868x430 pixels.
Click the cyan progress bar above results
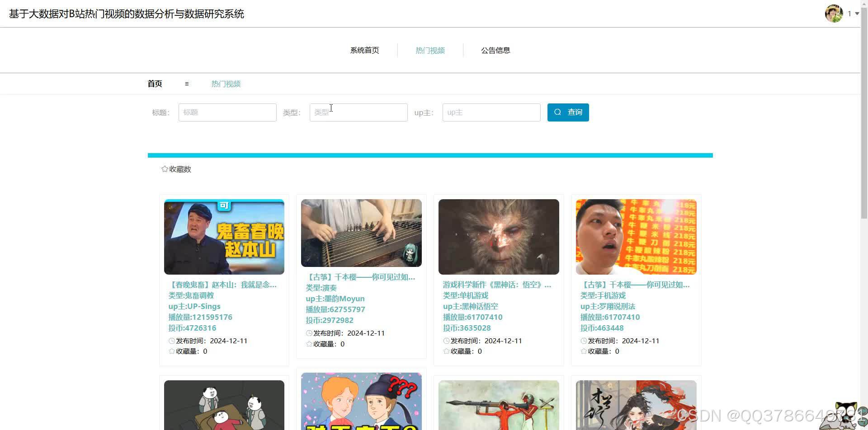coord(430,155)
